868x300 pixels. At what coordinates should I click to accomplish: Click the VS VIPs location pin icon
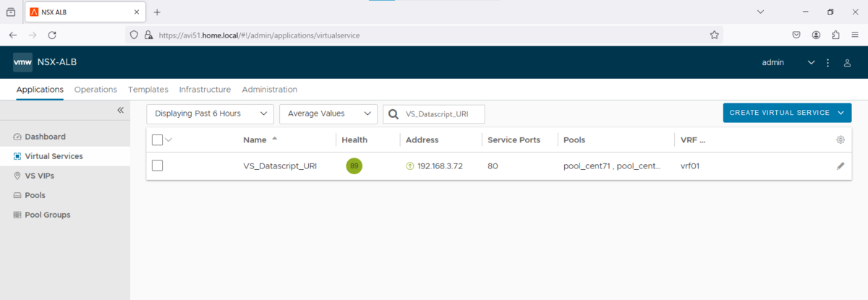click(18, 176)
